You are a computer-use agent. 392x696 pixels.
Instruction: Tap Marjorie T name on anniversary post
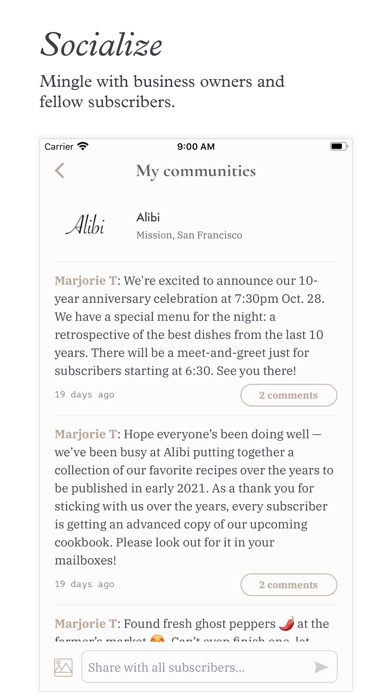click(x=85, y=281)
